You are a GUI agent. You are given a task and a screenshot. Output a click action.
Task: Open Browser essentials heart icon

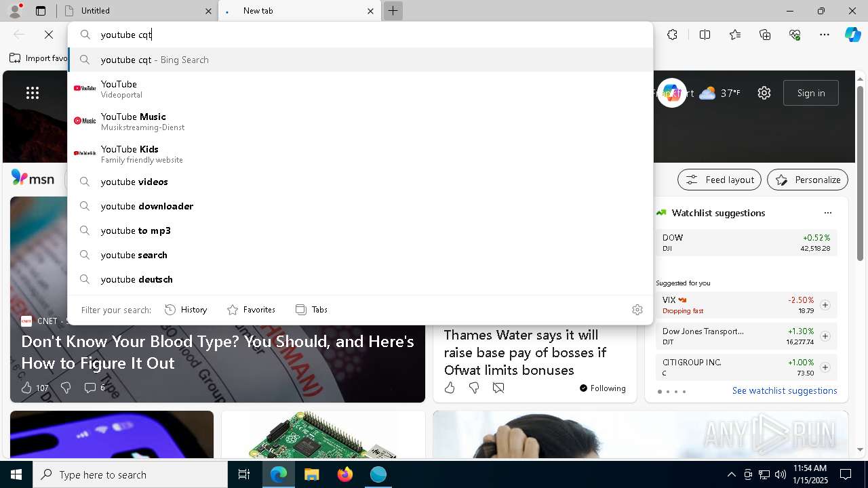795,35
